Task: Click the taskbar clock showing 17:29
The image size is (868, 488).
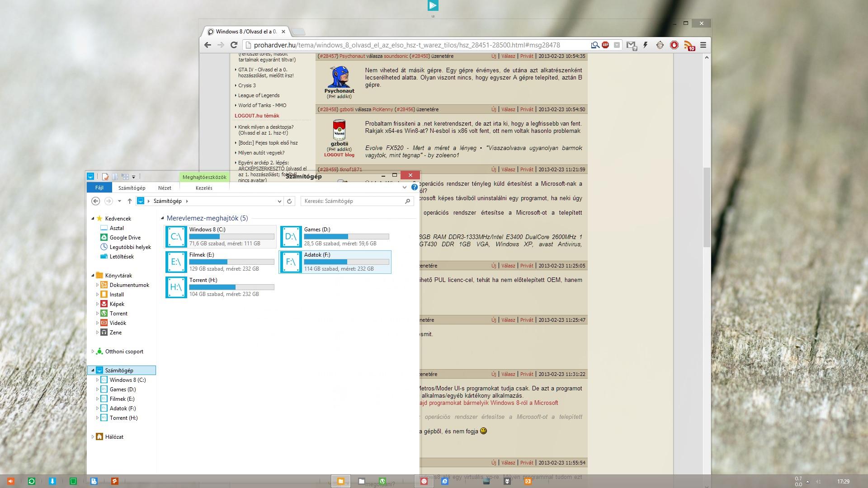Action: [x=843, y=482]
